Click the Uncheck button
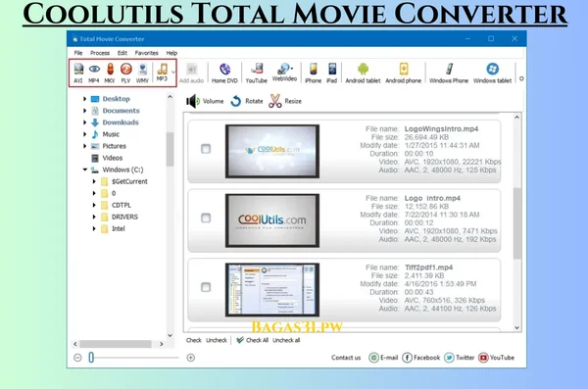Image resolution: width=588 pixels, height=389 pixels. [x=217, y=340]
